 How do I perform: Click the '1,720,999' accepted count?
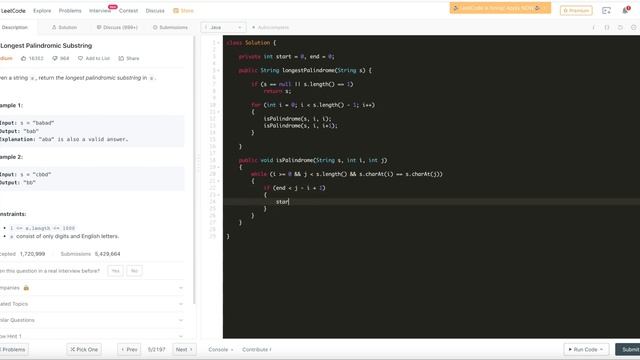coord(32,254)
